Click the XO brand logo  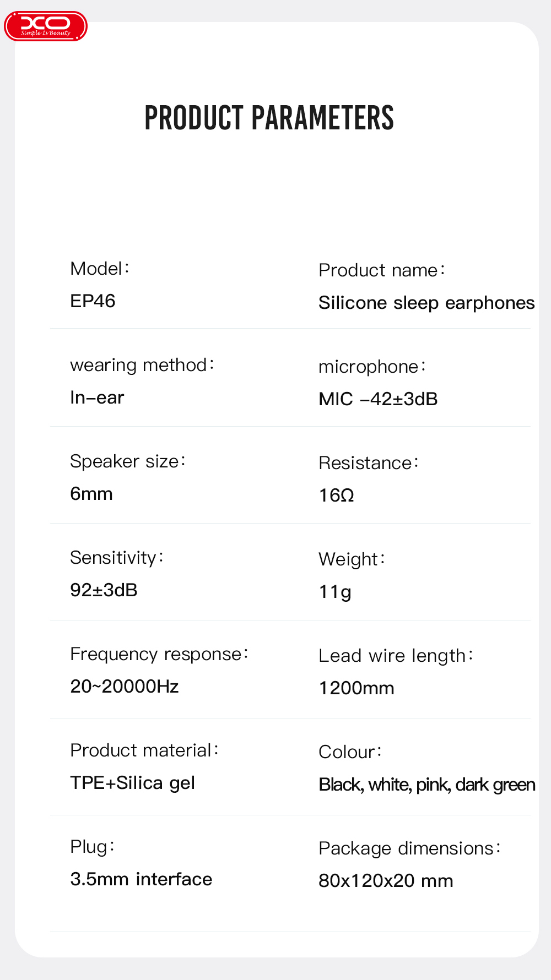pyautogui.click(x=46, y=26)
